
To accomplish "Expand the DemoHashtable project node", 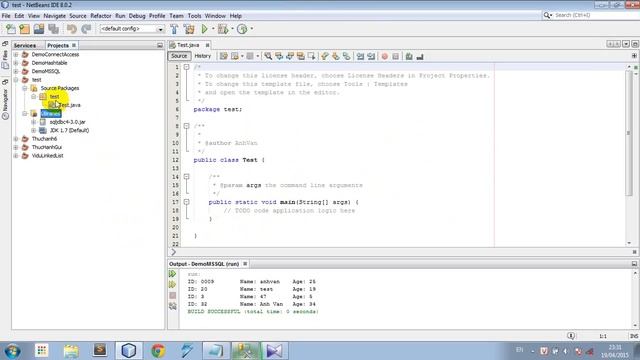I will point(16,63).
